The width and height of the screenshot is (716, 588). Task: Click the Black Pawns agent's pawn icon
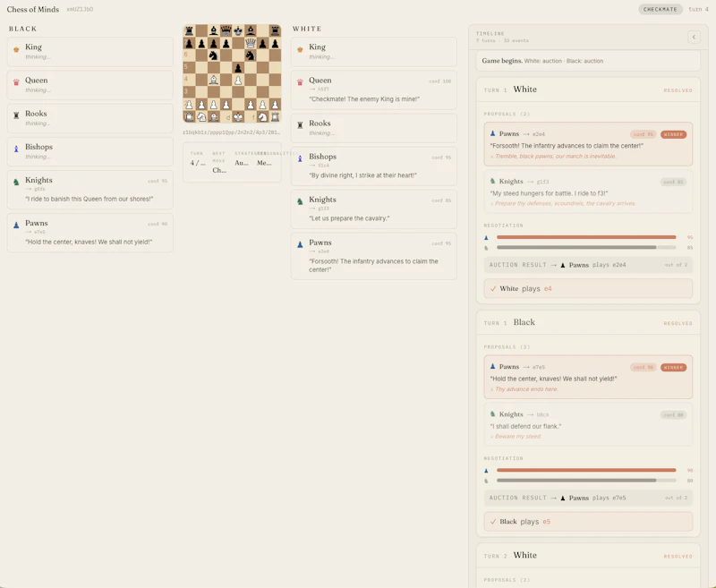16,225
